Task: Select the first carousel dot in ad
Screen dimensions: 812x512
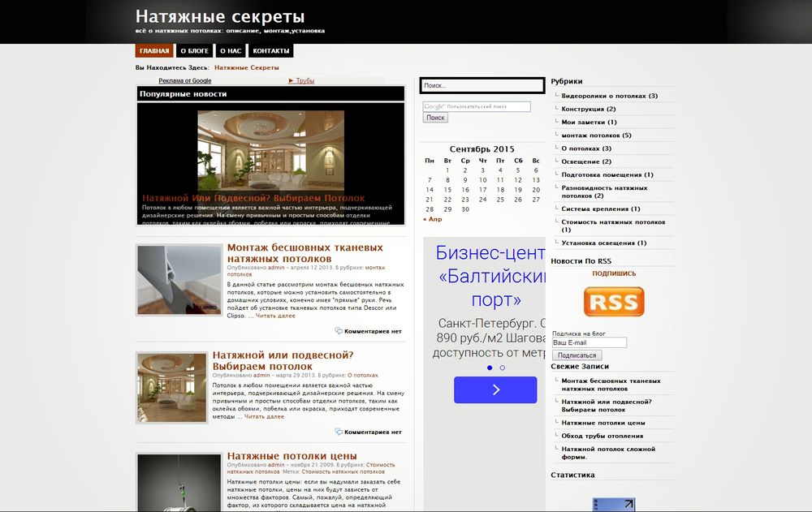Action: (x=490, y=368)
